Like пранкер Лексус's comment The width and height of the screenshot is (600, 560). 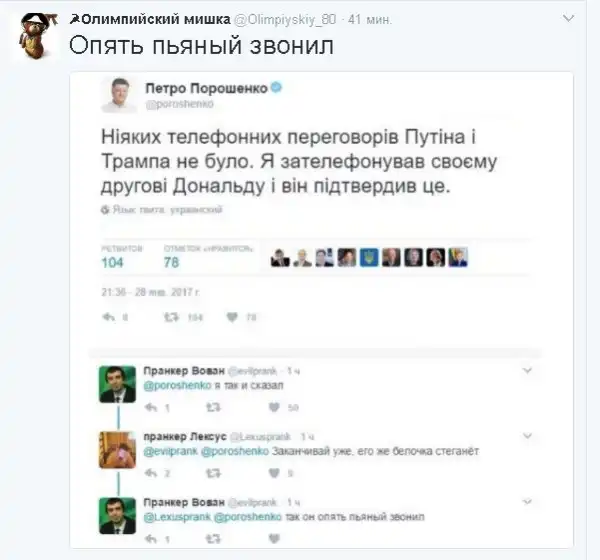point(270,473)
